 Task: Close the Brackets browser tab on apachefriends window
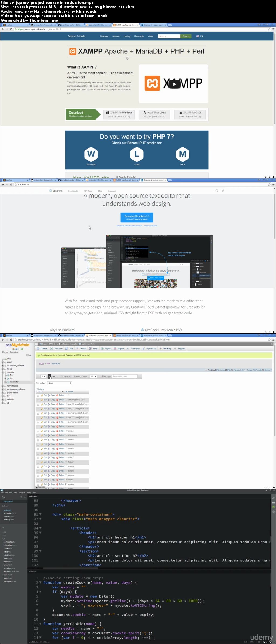165,25
